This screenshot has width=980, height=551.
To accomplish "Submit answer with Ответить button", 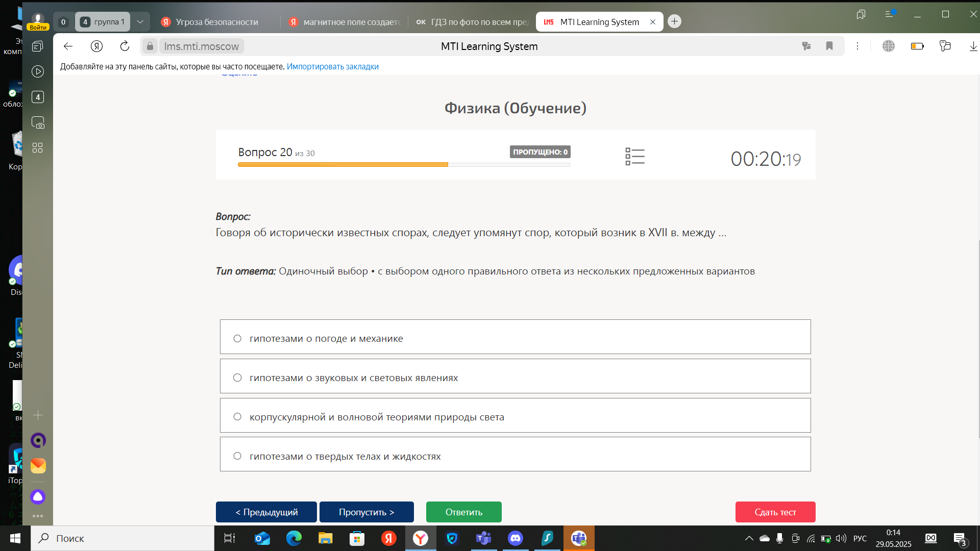I will [x=463, y=512].
